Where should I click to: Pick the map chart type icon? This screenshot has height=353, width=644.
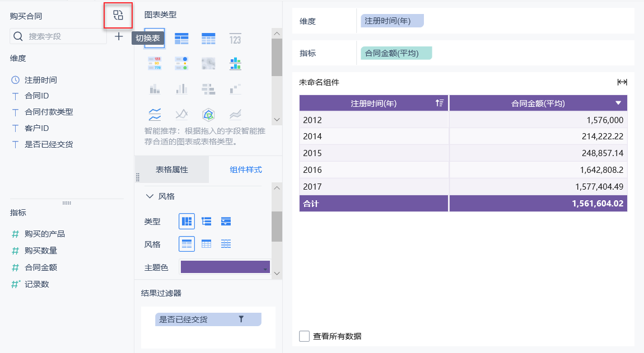[208, 64]
